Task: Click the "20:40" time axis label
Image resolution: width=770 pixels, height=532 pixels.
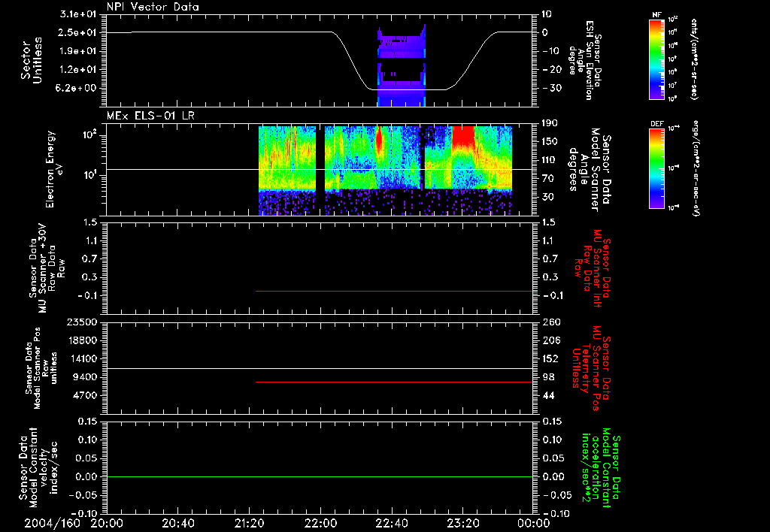Action: click(178, 523)
